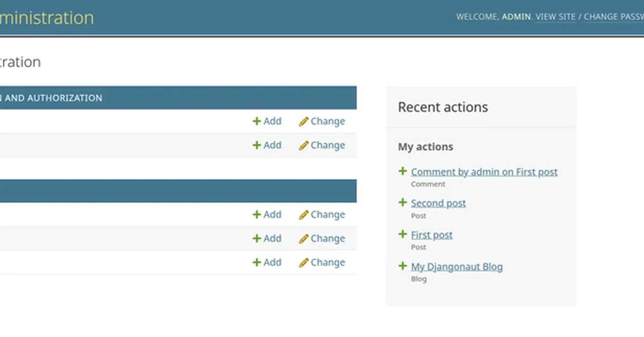
Task: Open the Comment by admin on First post link
Action: [484, 172]
